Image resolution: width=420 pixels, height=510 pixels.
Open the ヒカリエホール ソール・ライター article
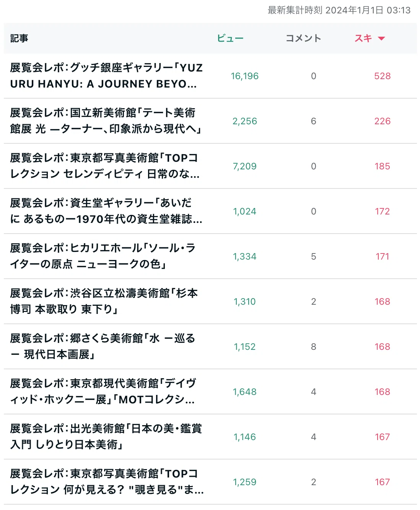(103, 256)
